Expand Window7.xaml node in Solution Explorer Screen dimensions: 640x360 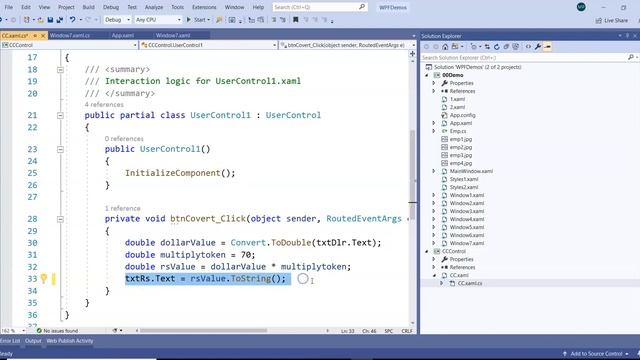(x=434, y=243)
